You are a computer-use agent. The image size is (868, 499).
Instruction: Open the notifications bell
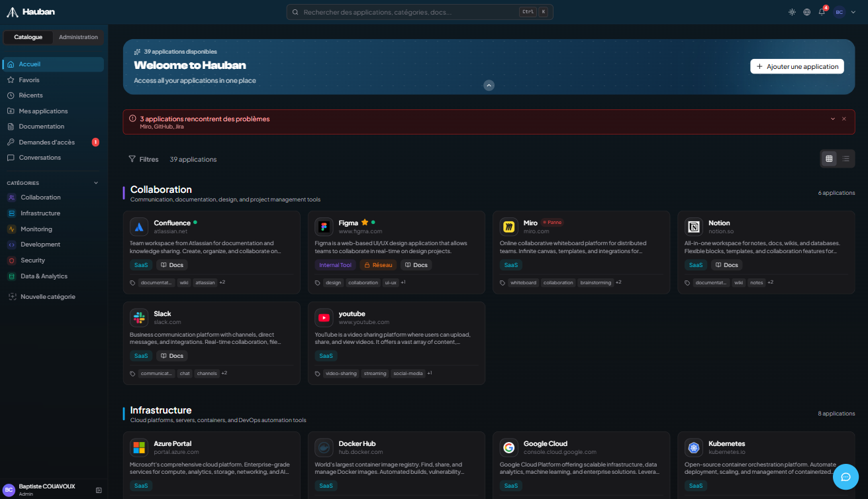coord(822,12)
